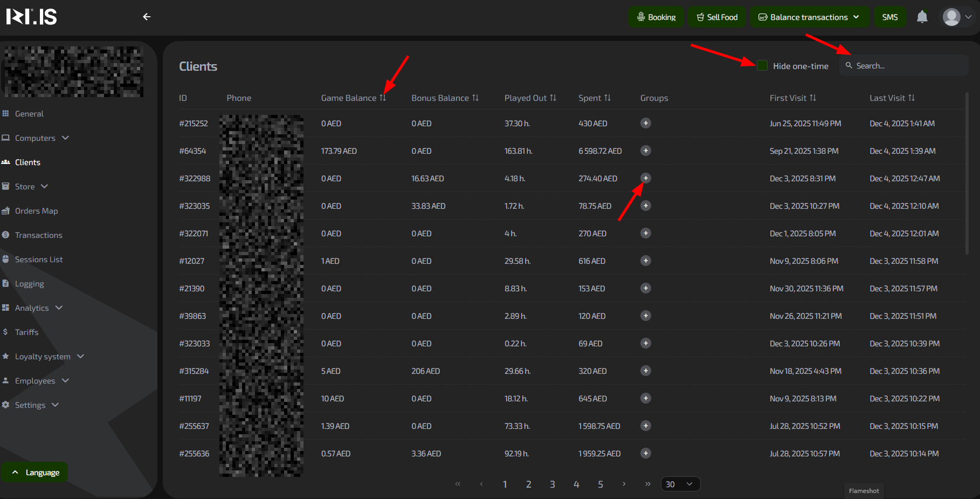Open the user avatar menu
This screenshot has height=499, width=980.
pos(957,17)
